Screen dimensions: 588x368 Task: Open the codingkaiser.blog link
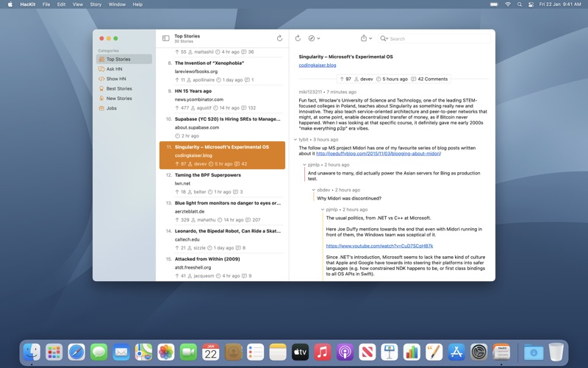[318, 65]
